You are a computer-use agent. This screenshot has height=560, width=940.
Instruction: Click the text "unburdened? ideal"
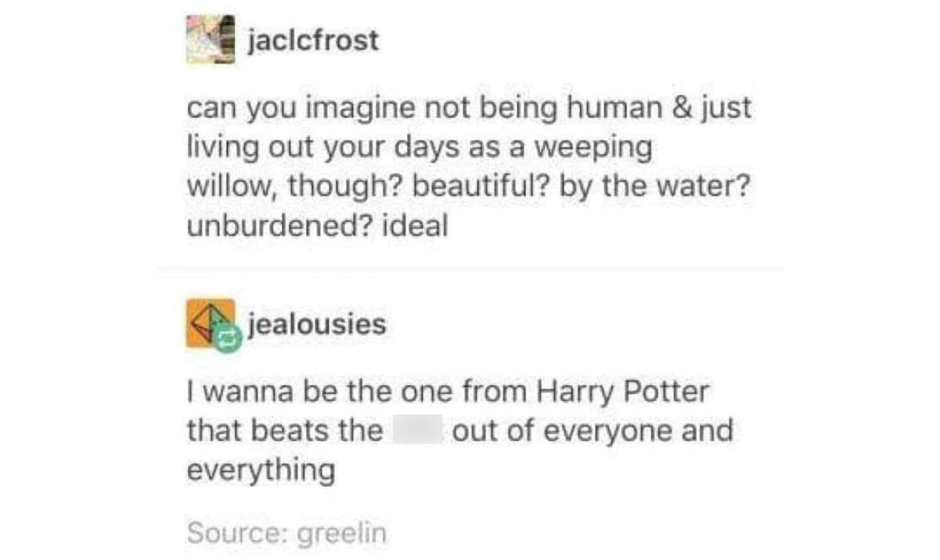point(316,227)
